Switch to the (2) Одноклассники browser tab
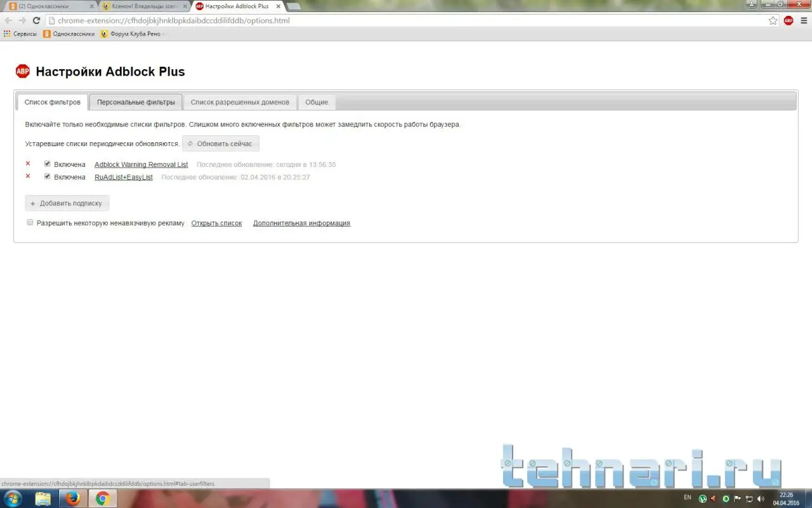The height and width of the screenshot is (508, 812). [51, 6]
